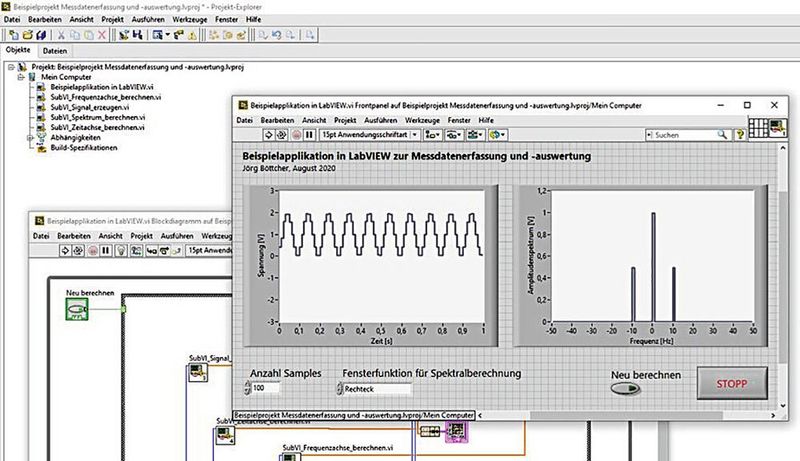
Task: Open Hilfe menu in Frontpanel window
Action: tap(486, 120)
